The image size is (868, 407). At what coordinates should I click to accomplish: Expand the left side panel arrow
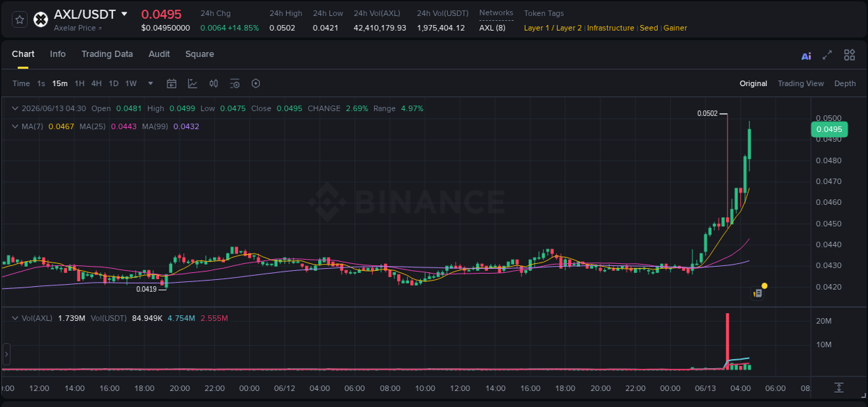pos(6,354)
